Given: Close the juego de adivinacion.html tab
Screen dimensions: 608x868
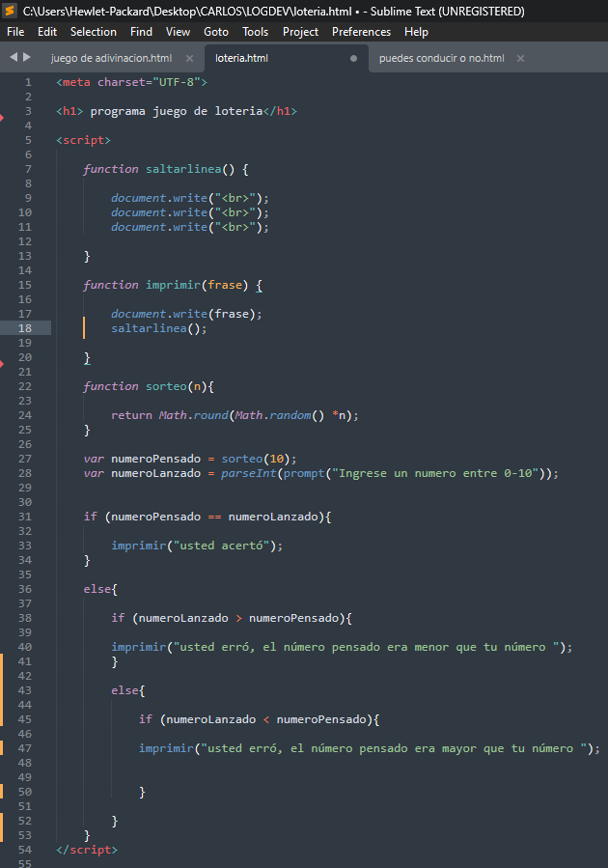Looking at the screenshot, I should tap(189, 59).
